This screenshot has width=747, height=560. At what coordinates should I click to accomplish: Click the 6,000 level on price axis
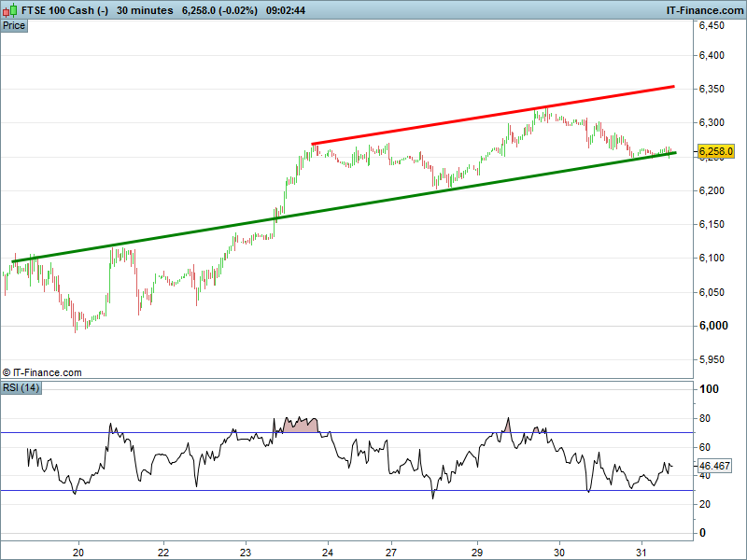tap(712, 326)
